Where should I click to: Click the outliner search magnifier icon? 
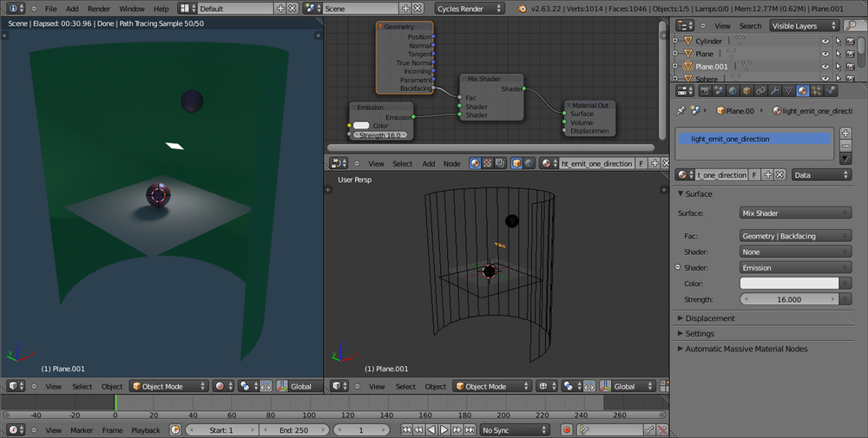point(850,26)
